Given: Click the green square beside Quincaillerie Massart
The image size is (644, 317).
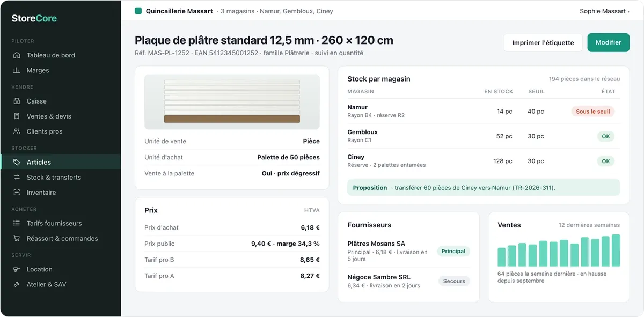Looking at the screenshot, I should (138, 11).
